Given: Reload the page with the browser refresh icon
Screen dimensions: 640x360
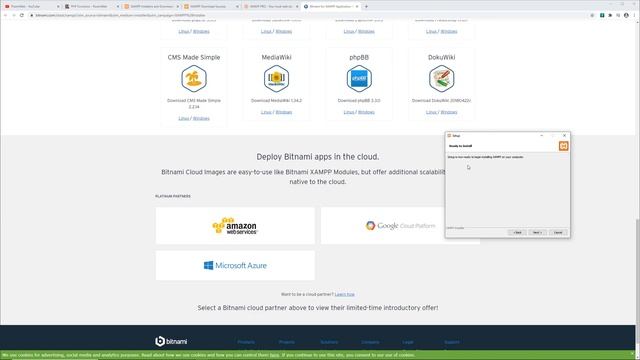Looking at the screenshot, I should click(22, 15).
